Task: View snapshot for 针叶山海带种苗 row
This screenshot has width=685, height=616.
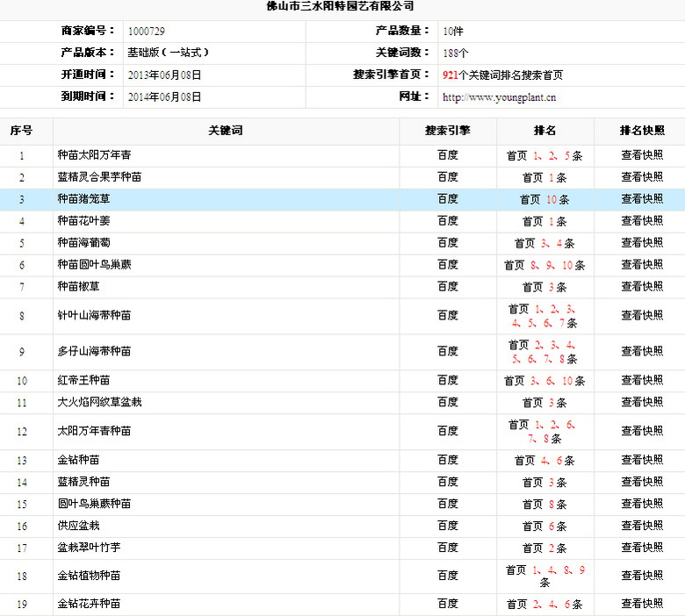Action: pos(642,316)
